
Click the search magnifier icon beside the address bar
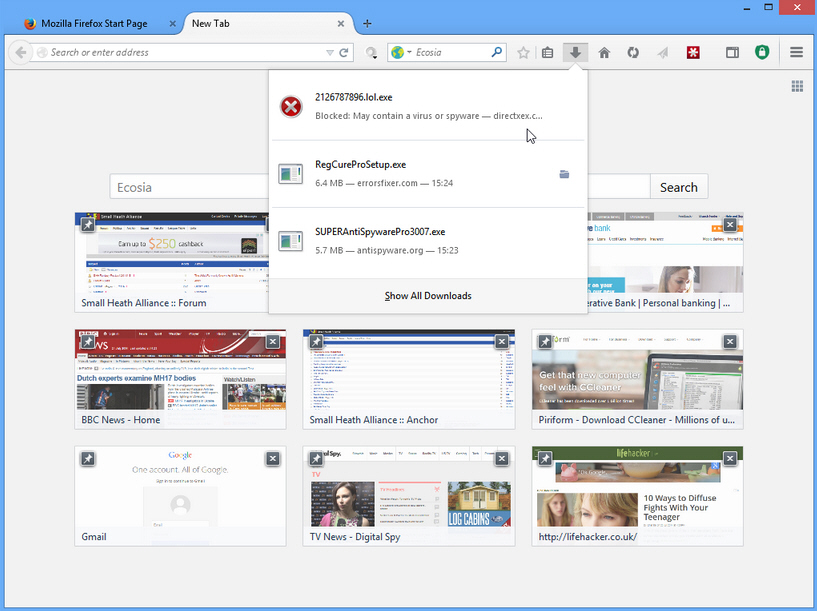[371, 53]
